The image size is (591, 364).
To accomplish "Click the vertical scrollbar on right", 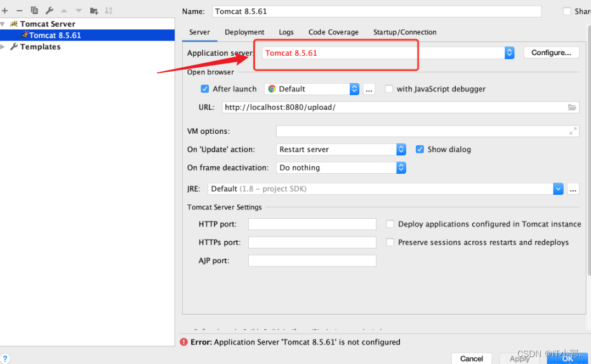I will 589,150.
